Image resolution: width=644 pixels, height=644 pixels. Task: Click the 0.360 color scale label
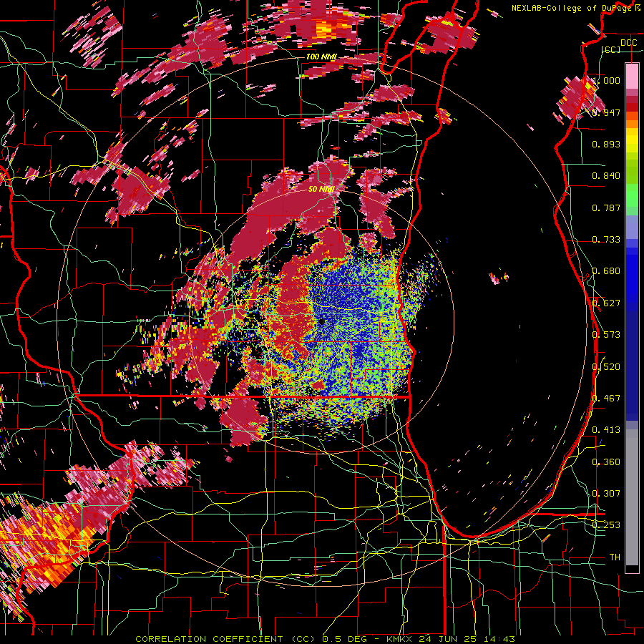click(x=606, y=462)
